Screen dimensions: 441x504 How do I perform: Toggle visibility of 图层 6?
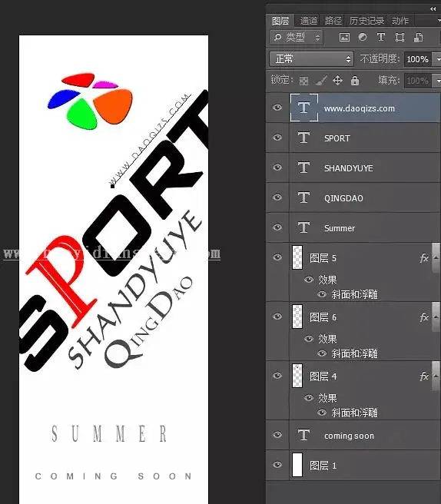coord(277,317)
